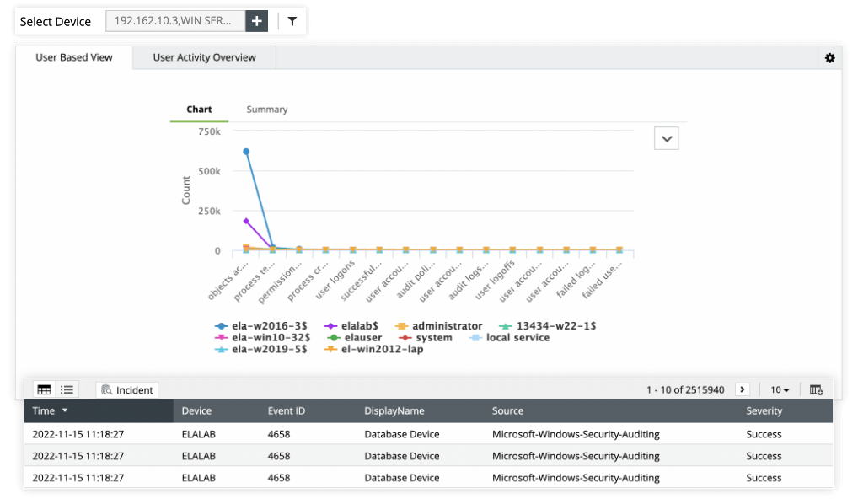The height and width of the screenshot is (504, 858).
Task: Click the Severity column header
Action: (x=764, y=411)
